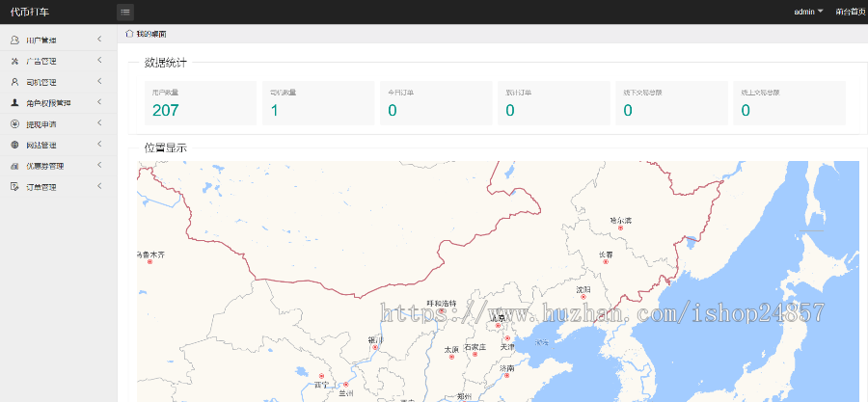Click the 呼和浩特 city marker on map
Image resolution: width=868 pixels, height=402 pixels.
(x=442, y=310)
